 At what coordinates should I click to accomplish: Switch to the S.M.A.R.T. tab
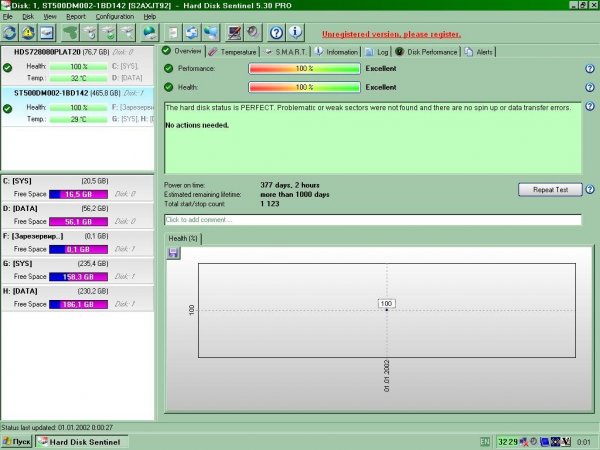(x=286, y=50)
